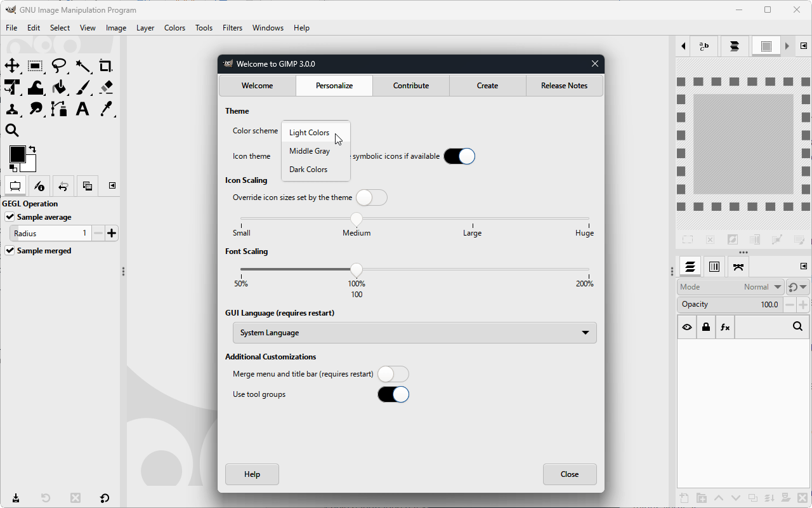Click the Close text button in dialog
The width and height of the screenshot is (812, 508).
click(x=570, y=474)
